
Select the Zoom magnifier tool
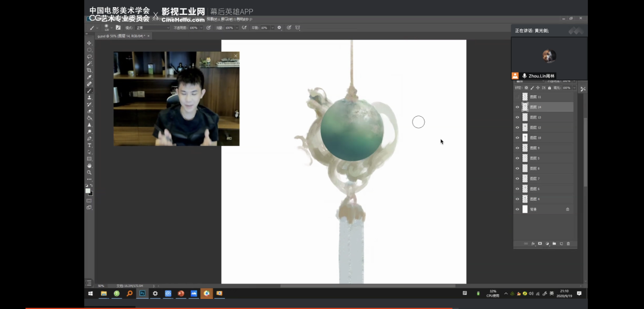point(89,172)
